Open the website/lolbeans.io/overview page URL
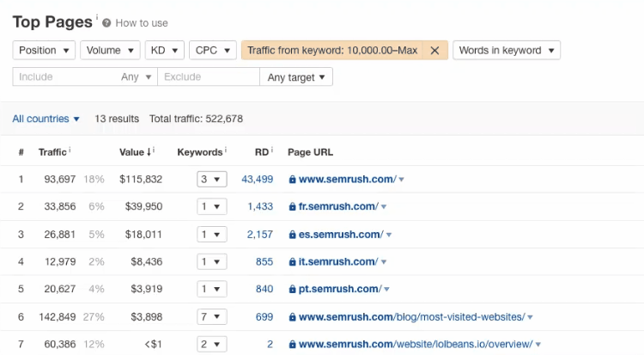Screen dimensions: 644x355 [416, 344]
